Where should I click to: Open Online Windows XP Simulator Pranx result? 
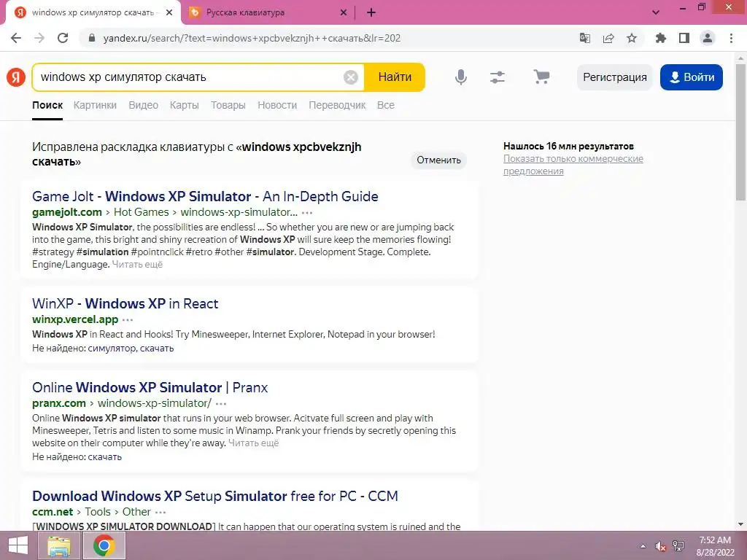click(150, 387)
